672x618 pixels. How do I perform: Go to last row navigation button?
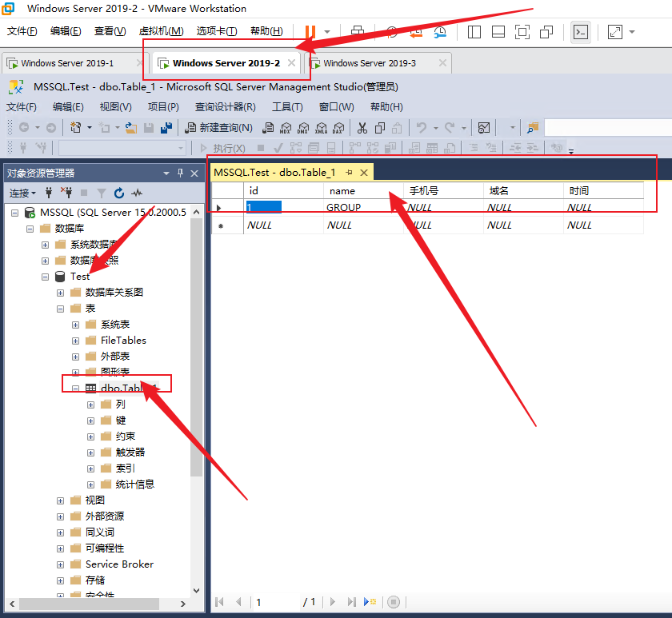[351, 602]
